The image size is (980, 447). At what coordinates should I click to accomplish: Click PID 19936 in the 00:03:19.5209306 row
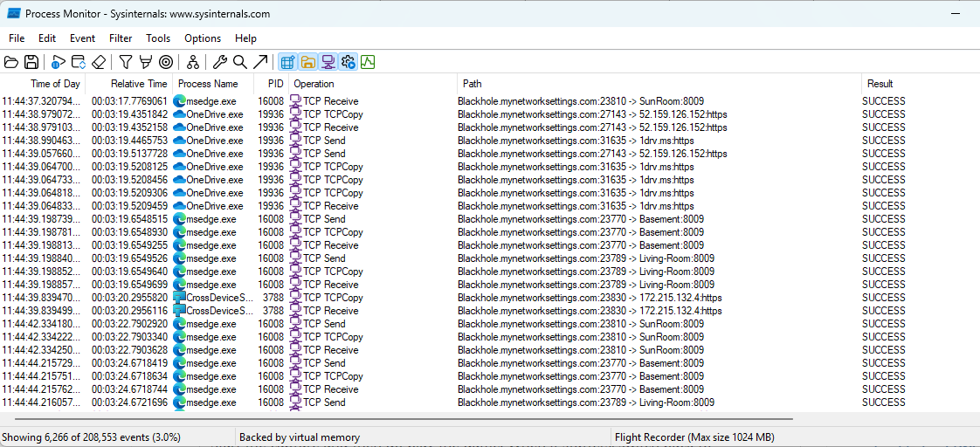(x=271, y=193)
